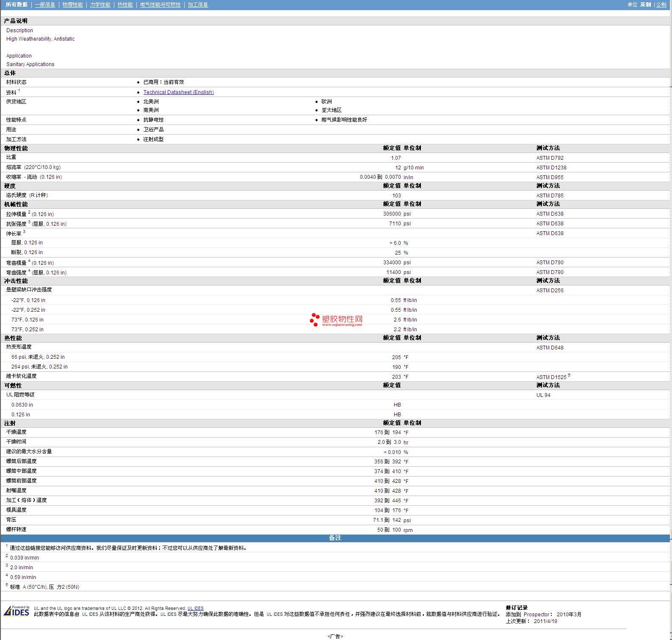The image size is (672, 640).
Task: Click the 模具温度 row label
Action: point(16,510)
